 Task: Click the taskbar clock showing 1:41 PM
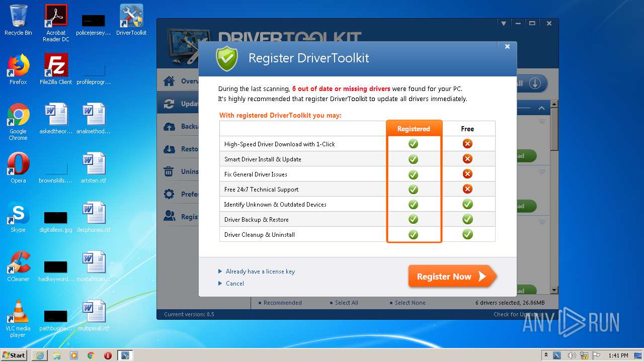pos(618,355)
